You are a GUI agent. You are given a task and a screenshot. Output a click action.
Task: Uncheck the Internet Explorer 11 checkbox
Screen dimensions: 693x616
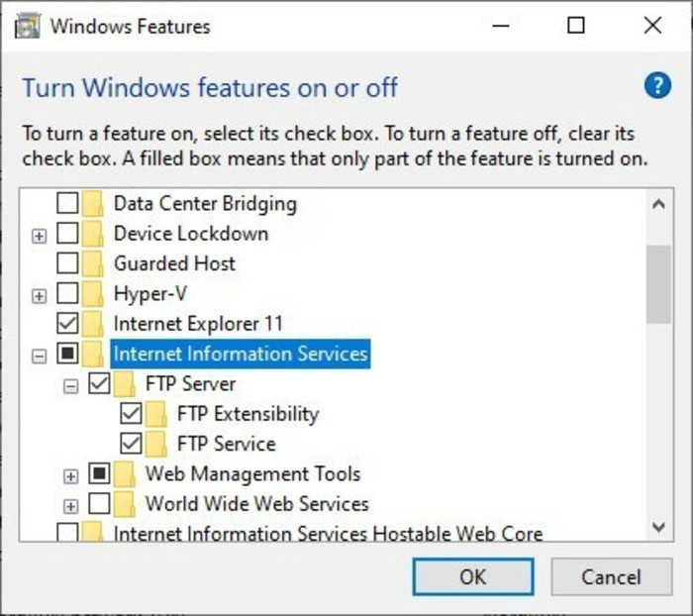pos(67,324)
